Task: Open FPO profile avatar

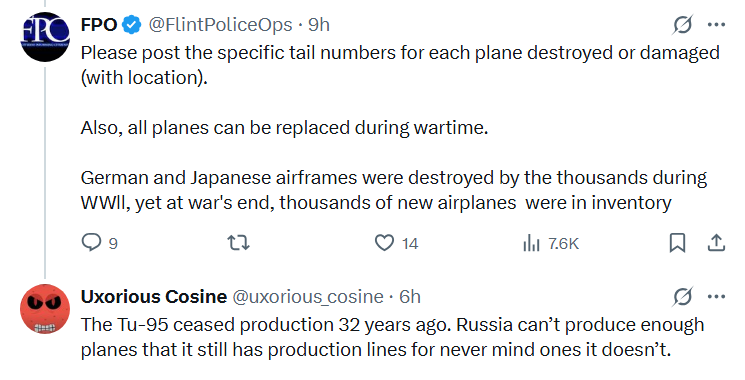Action: 45,37
